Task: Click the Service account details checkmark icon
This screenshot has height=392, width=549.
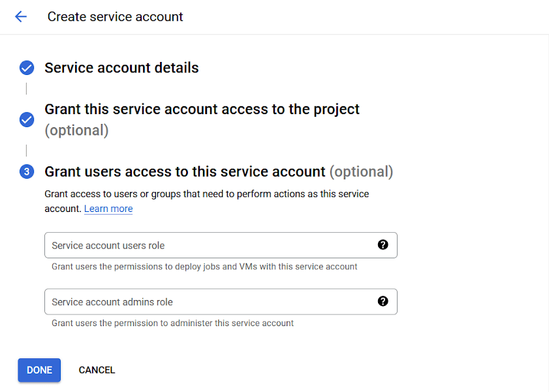Action: (27, 68)
